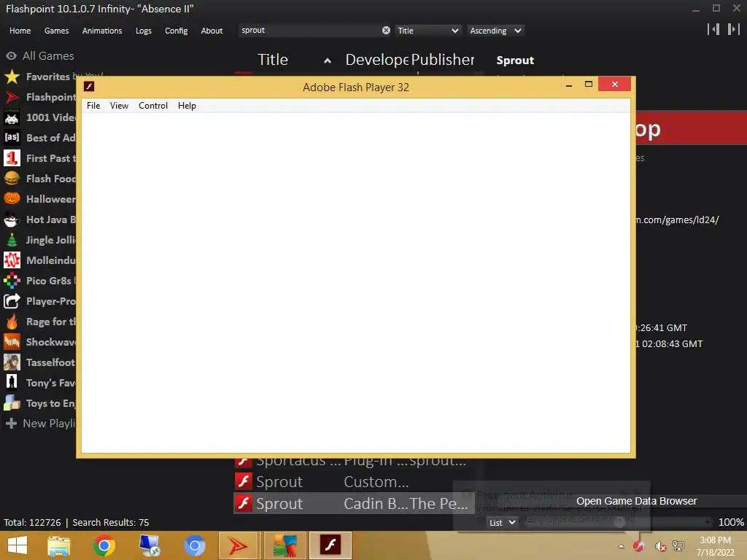Switch to the Games tab

pyautogui.click(x=56, y=31)
